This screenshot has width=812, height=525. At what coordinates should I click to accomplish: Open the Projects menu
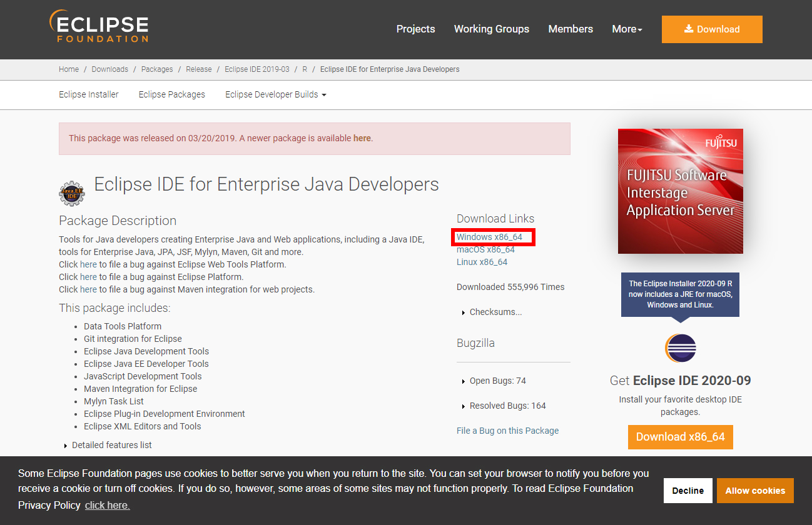click(415, 29)
